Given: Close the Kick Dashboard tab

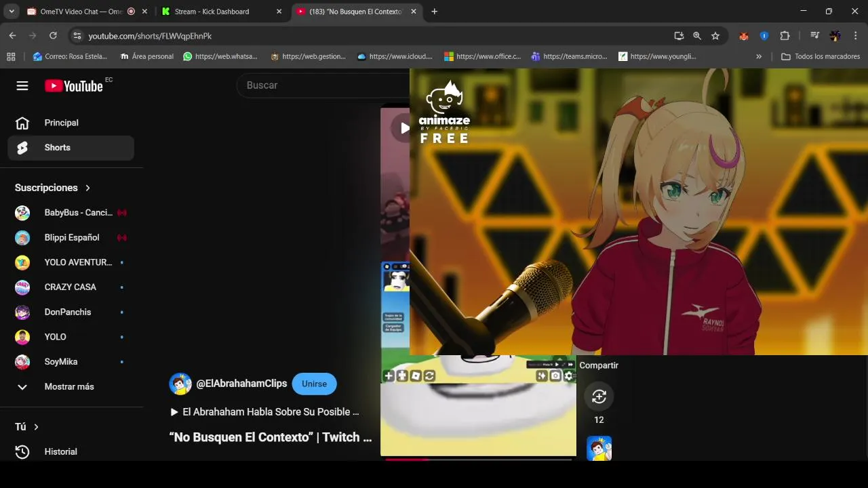Looking at the screenshot, I should [x=279, y=12].
